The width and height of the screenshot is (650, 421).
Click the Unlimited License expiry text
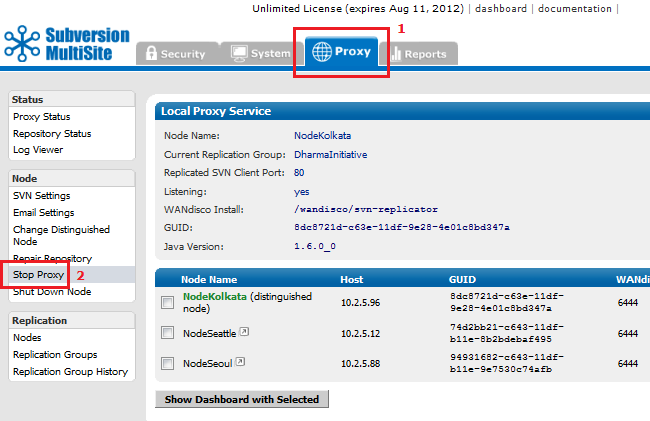pyautogui.click(x=358, y=9)
